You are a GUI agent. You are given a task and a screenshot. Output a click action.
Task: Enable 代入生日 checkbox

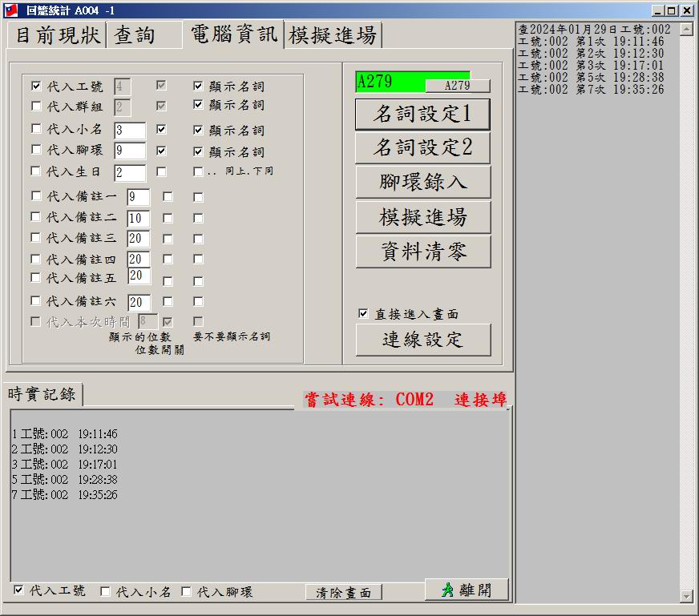(36, 171)
